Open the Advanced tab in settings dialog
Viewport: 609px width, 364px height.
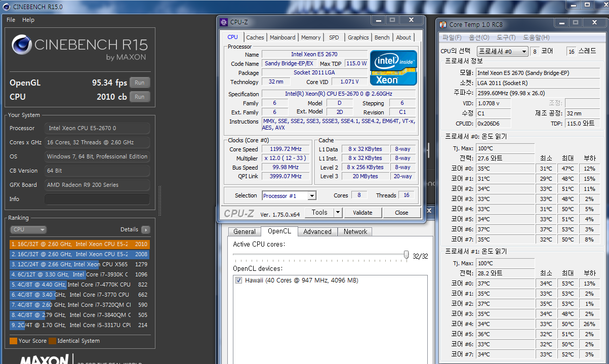tap(317, 232)
